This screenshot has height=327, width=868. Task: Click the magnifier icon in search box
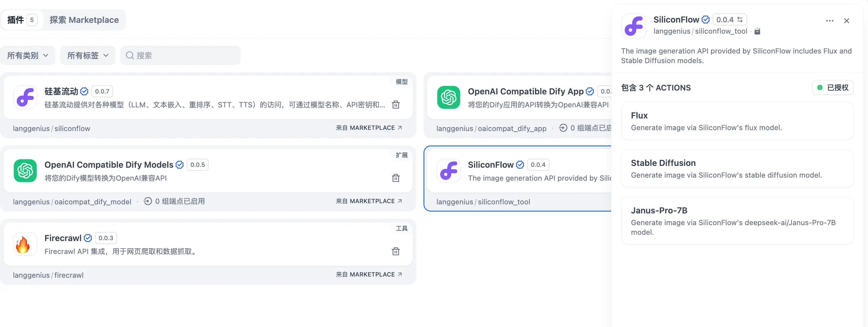coord(130,55)
